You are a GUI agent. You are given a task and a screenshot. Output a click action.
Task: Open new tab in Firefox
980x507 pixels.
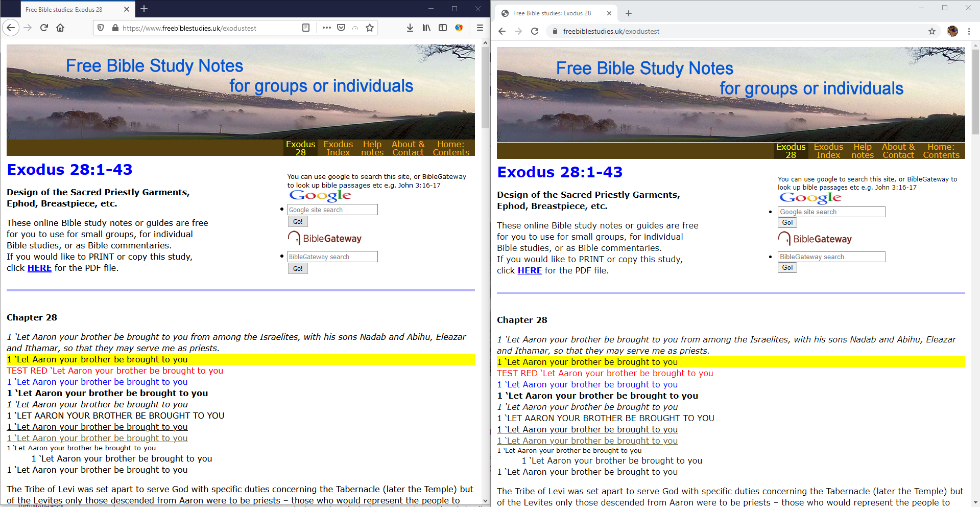click(144, 9)
